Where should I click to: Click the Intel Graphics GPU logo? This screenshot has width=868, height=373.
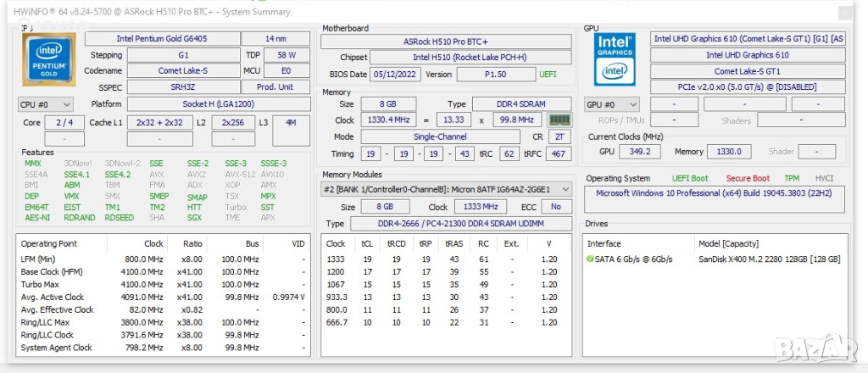pos(615,58)
